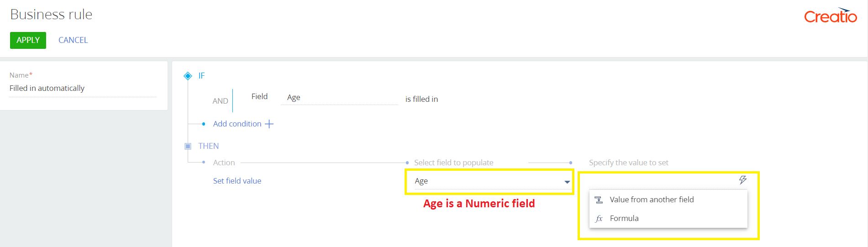Click the fx Formula icon
Viewport: 868px width, 247px height.
599,219
